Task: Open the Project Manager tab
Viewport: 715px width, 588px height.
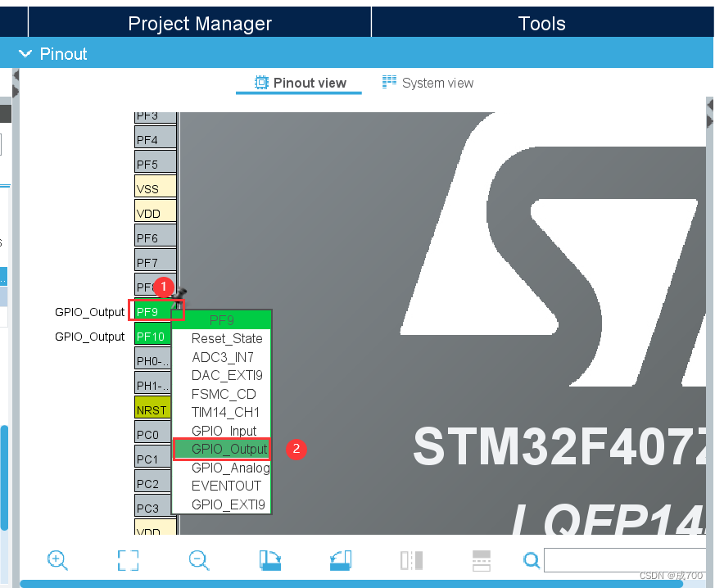Action: click(200, 23)
